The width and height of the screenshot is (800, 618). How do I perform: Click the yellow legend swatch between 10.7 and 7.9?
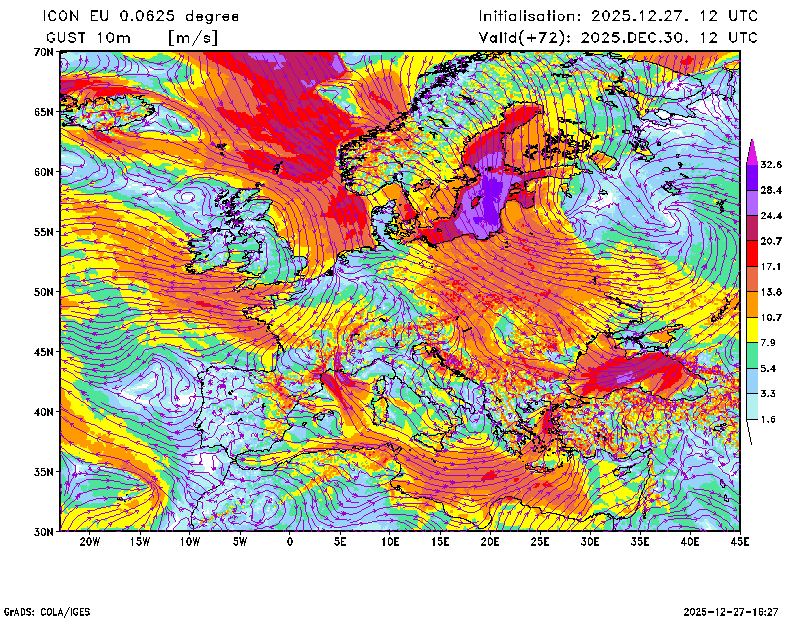(x=751, y=330)
